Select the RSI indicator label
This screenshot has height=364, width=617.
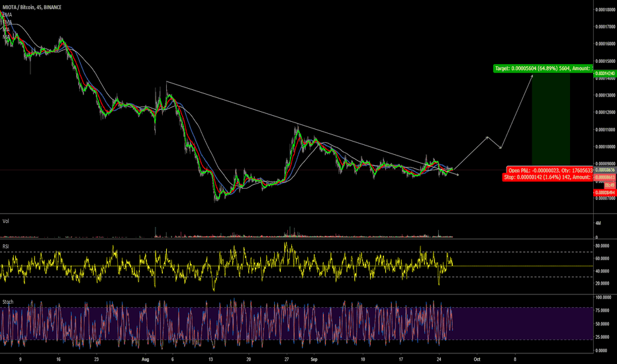click(5, 246)
